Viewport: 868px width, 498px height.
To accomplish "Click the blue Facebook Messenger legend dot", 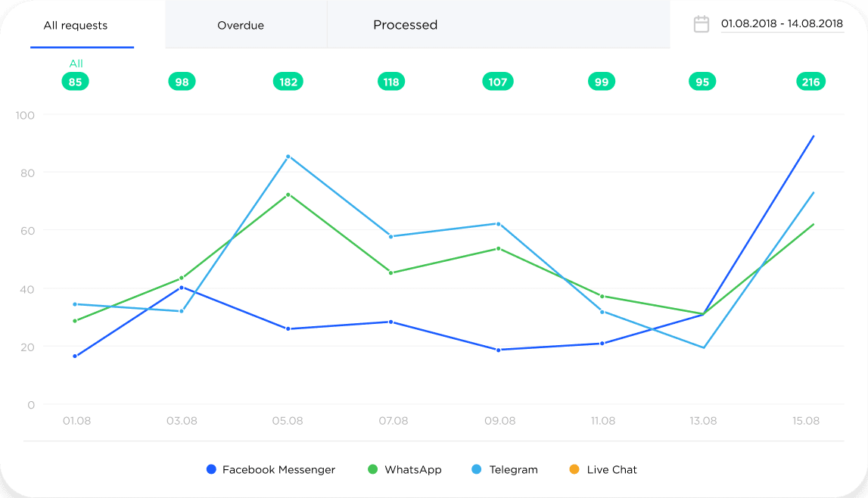I will [x=212, y=469].
